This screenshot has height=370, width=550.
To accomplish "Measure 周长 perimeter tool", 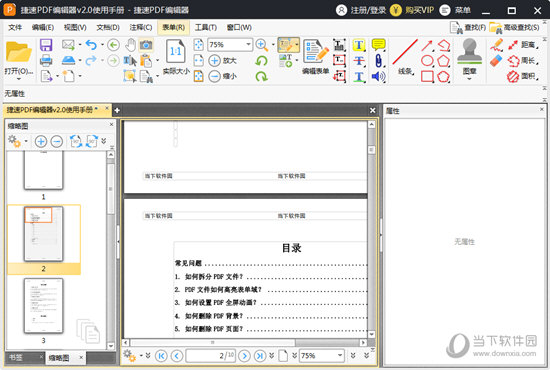I will (x=523, y=61).
